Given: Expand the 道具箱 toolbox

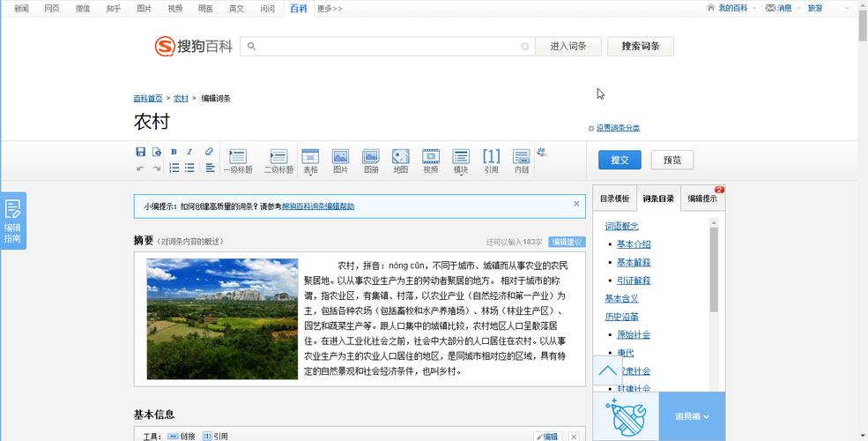Looking at the screenshot, I should pos(692,416).
